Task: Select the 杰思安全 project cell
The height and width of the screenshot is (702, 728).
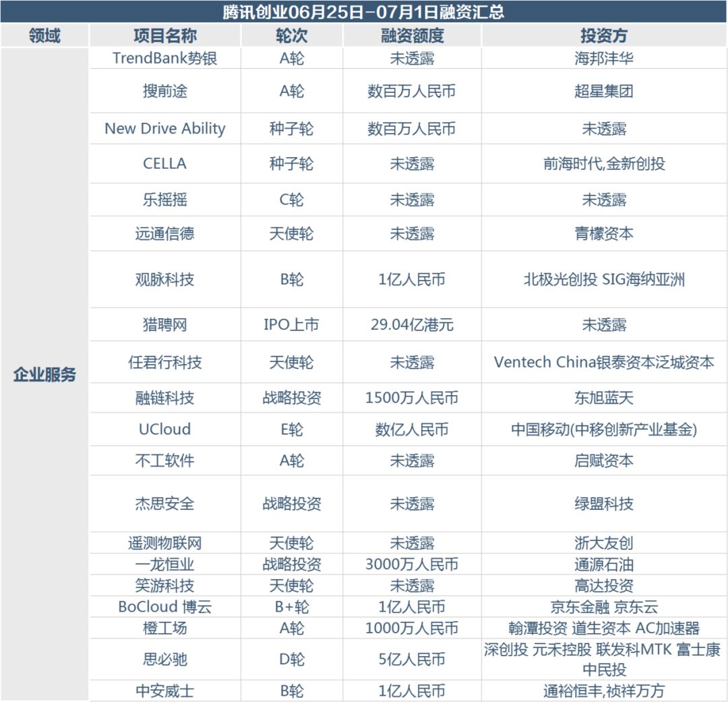Action: [x=165, y=504]
